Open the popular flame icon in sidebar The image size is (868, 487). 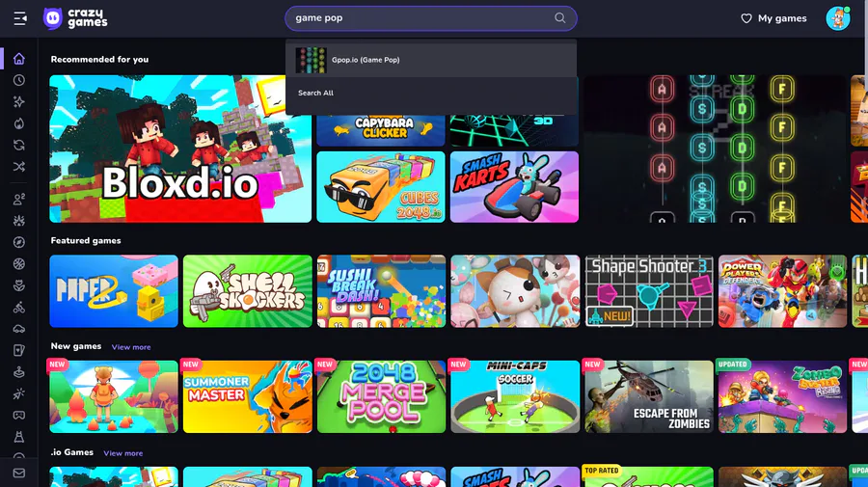coord(19,123)
